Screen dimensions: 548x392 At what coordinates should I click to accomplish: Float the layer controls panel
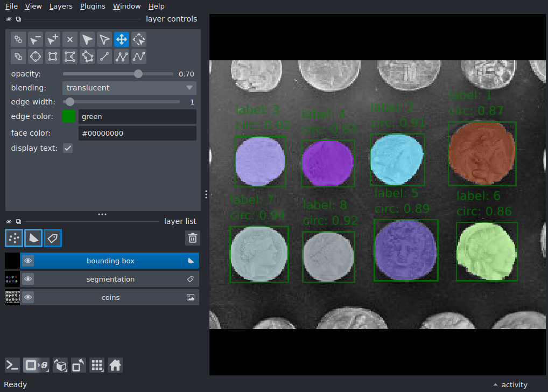(x=18, y=19)
